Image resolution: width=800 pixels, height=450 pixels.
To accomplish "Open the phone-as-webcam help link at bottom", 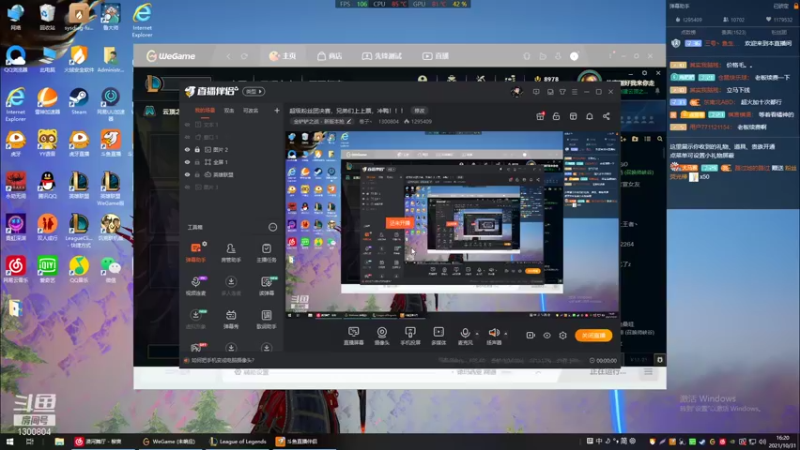I will [x=222, y=360].
